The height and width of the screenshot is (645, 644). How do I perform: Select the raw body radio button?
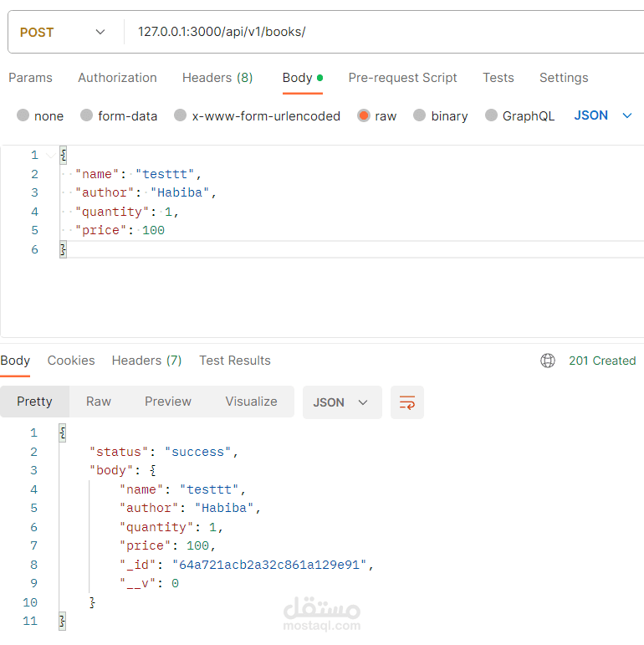pyautogui.click(x=364, y=116)
